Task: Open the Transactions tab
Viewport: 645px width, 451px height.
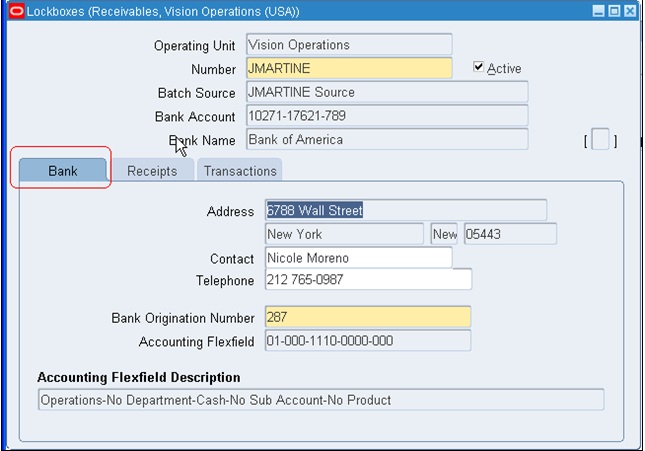Action: point(240,170)
